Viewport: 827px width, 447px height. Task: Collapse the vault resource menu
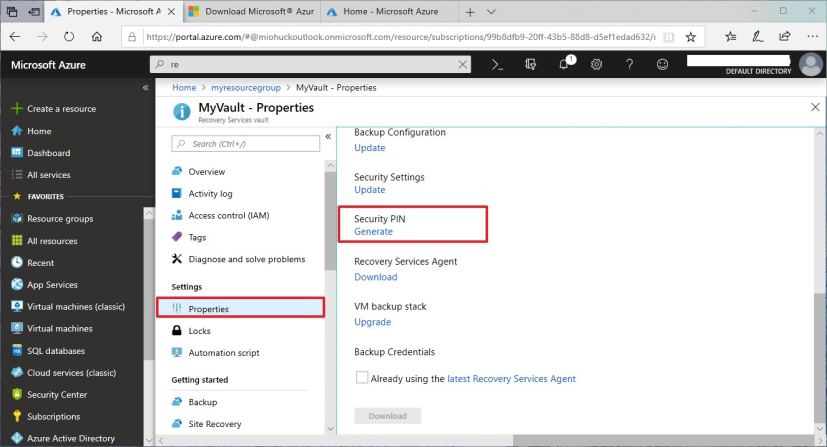coord(328,137)
